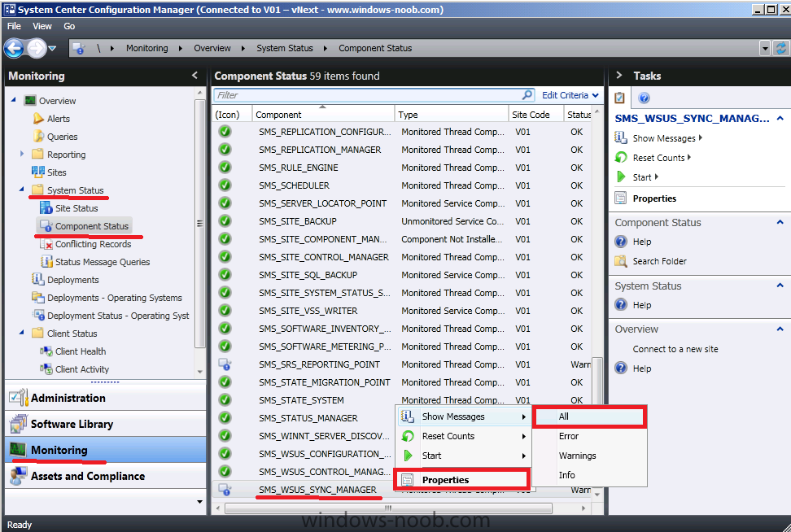Choose Start in the context menu
This screenshot has width=791, height=532.
tap(463, 456)
